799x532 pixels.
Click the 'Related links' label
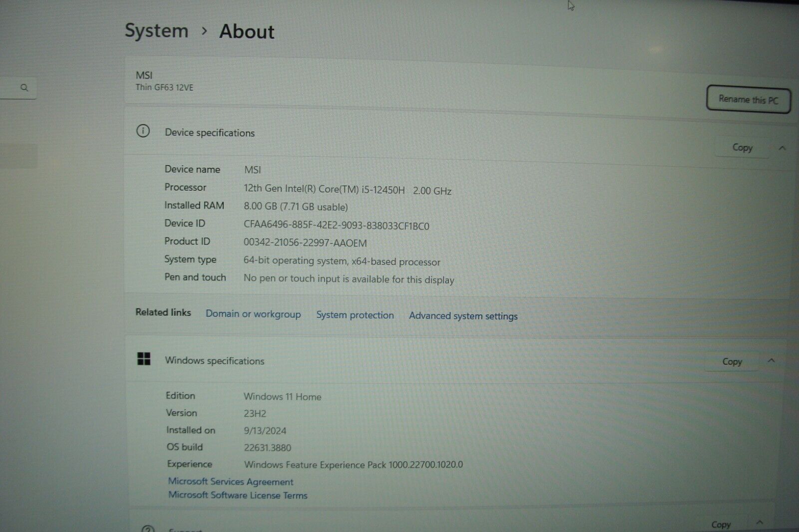click(163, 312)
